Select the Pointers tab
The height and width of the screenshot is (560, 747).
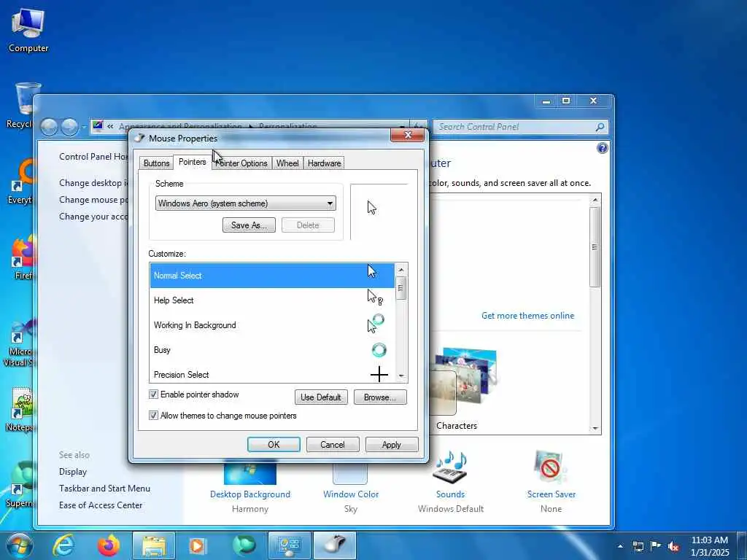tap(192, 162)
